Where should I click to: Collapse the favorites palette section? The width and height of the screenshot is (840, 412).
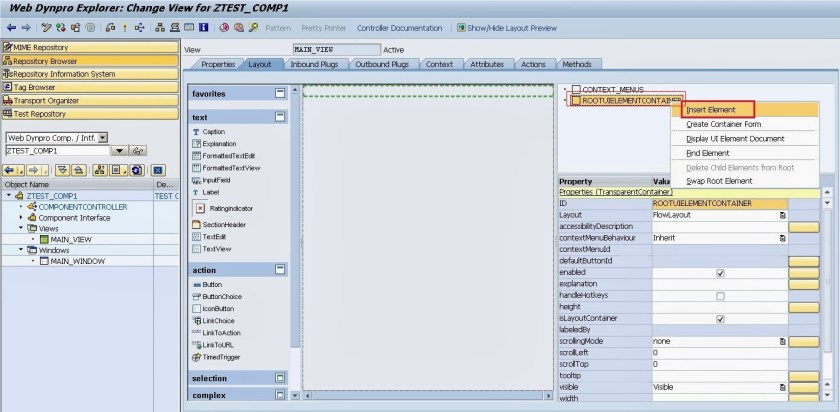click(280, 93)
